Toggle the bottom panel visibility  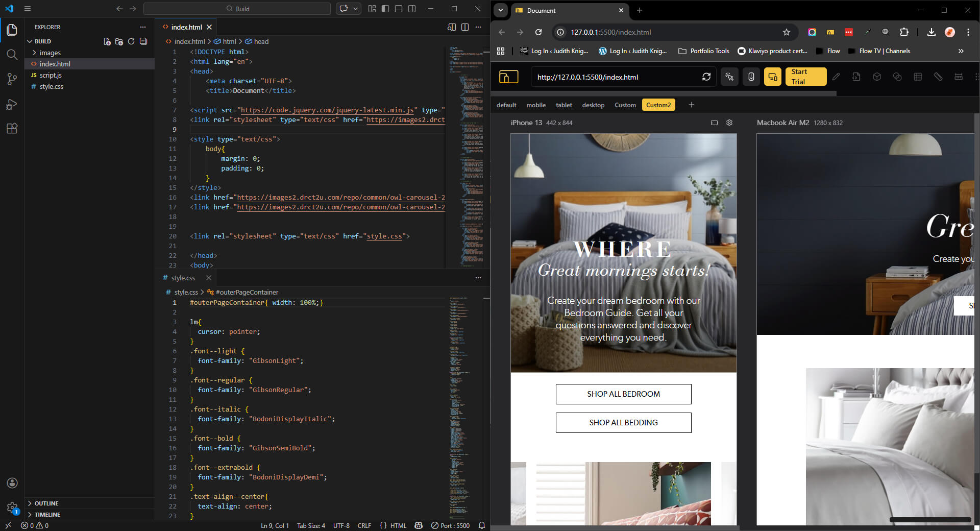click(x=399, y=9)
